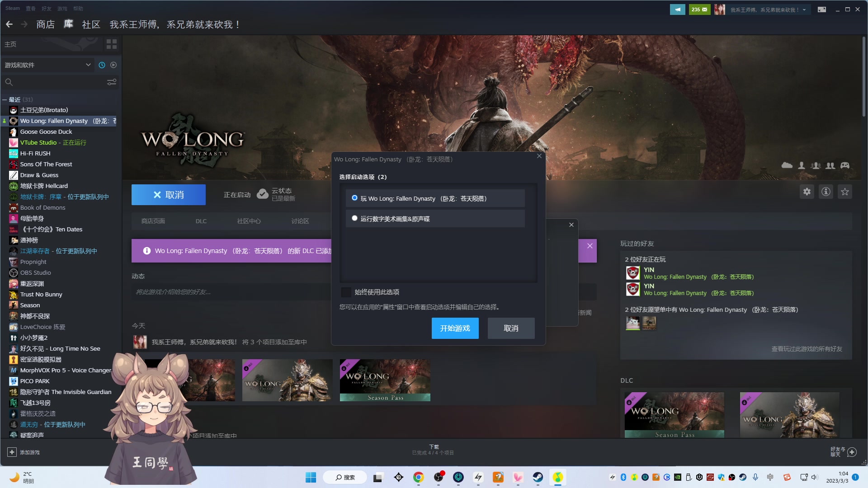The width and height of the screenshot is (868, 488).
Task: Open volume control in system tray
Action: point(815,477)
